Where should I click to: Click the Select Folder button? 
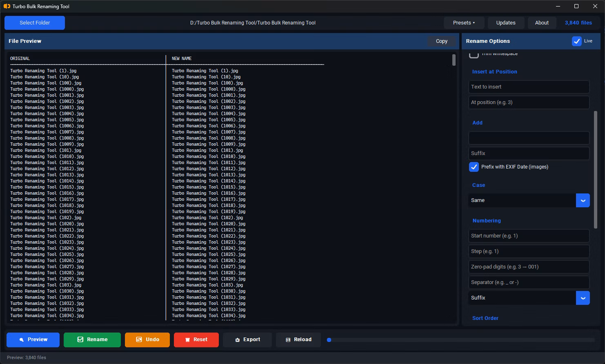(35, 23)
